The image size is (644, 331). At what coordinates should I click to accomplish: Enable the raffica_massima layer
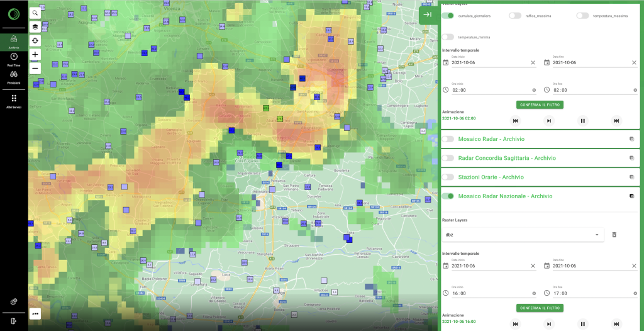click(515, 16)
